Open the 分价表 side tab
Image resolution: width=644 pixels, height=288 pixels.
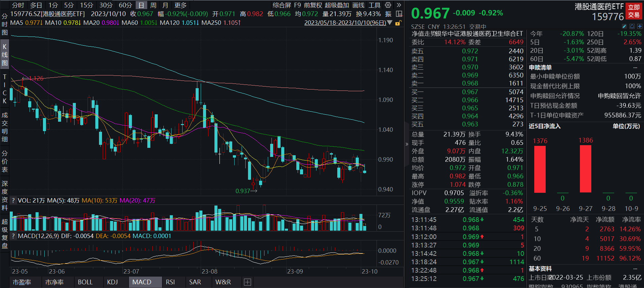coord(5,162)
